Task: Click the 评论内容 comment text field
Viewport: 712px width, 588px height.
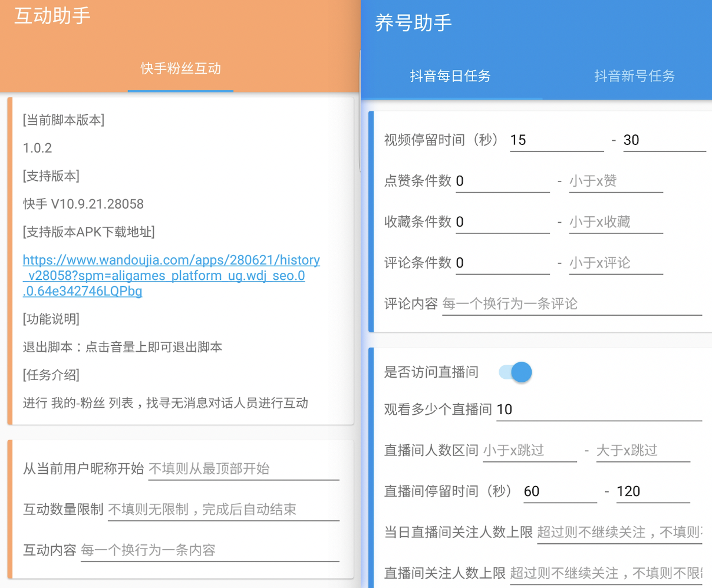Action: click(572, 304)
